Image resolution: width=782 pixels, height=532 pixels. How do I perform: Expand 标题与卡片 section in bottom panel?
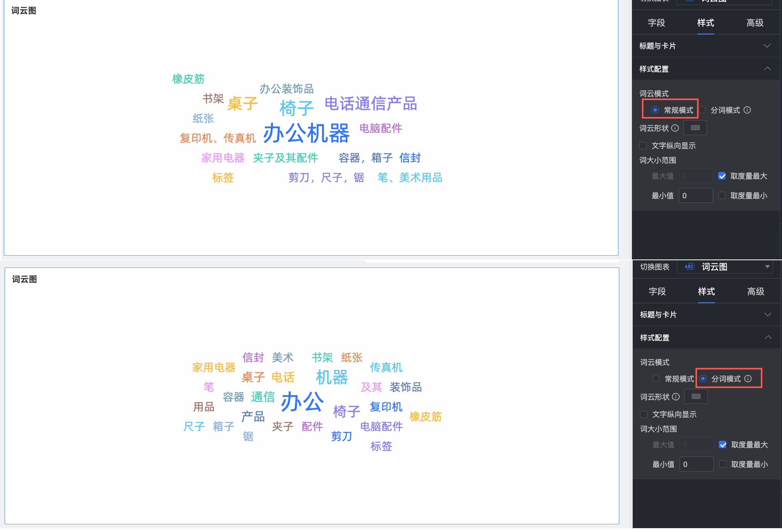[x=767, y=315]
